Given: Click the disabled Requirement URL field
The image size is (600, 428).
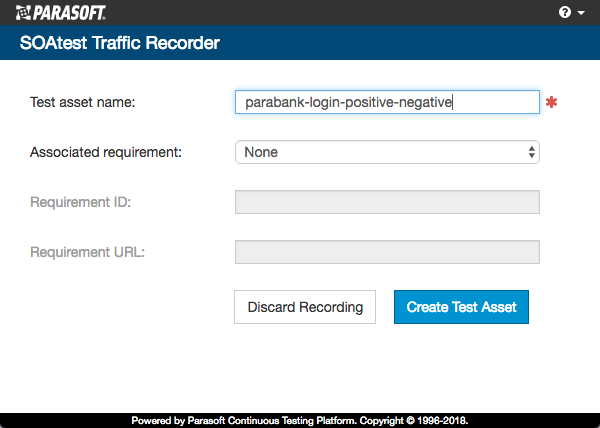Looking at the screenshot, I should (x=387, y=252).
